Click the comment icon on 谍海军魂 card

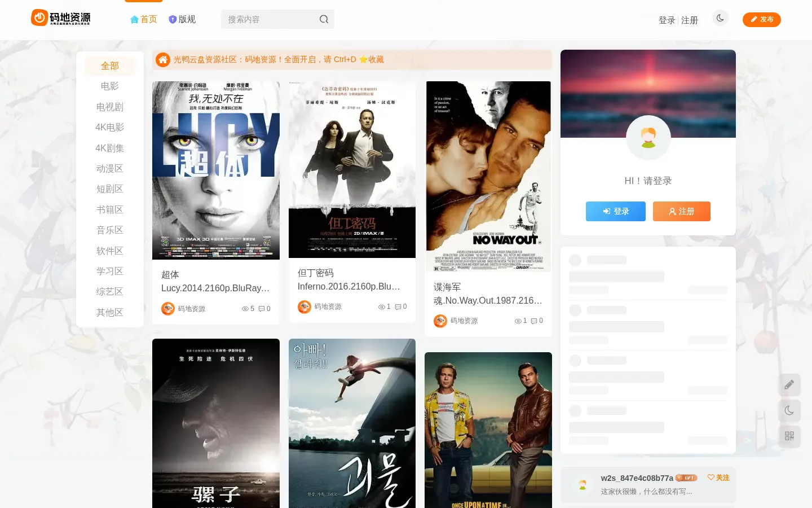point(534,321)
